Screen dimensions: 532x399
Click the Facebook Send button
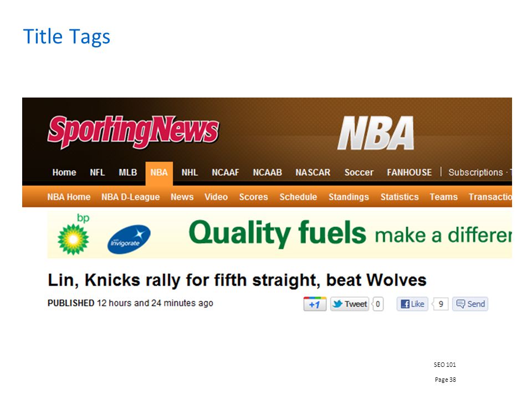point(470,304)
